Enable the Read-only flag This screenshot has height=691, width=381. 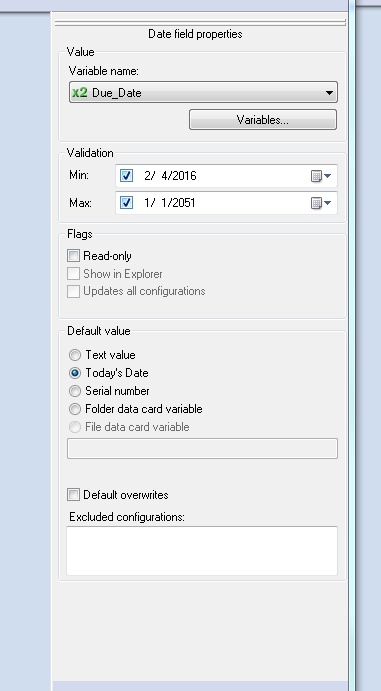74,256
